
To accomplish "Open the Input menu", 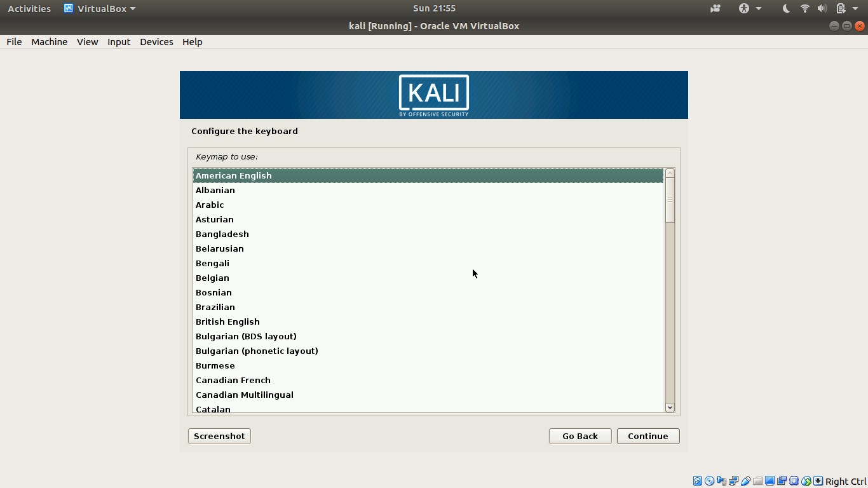I will (119, 42).
